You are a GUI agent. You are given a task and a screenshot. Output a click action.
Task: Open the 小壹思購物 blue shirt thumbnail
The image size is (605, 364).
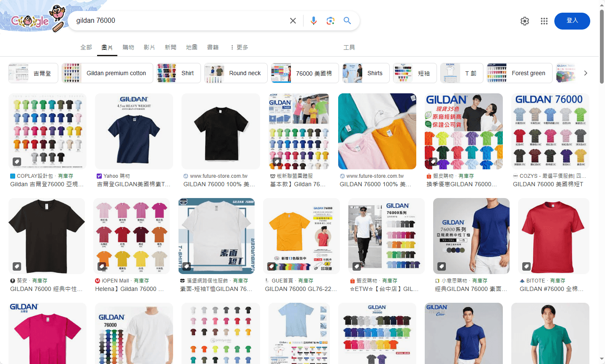tap(471, 236)
